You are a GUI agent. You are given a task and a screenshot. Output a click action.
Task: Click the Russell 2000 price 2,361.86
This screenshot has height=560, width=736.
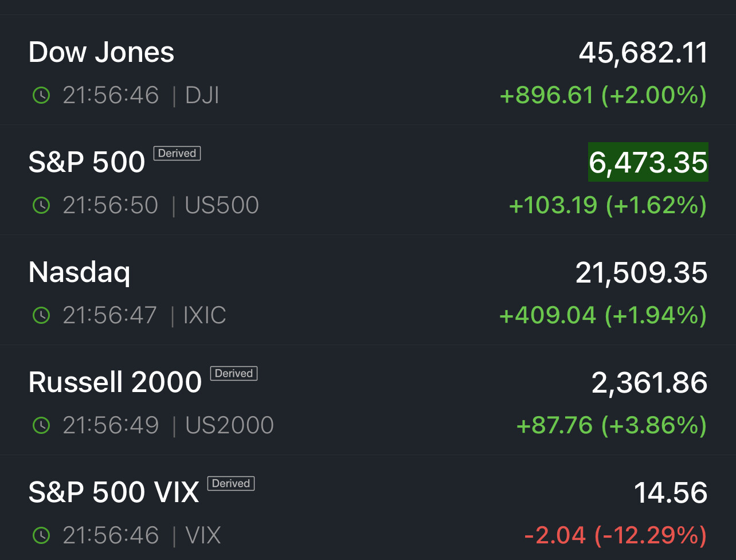(x=649, y=382)
